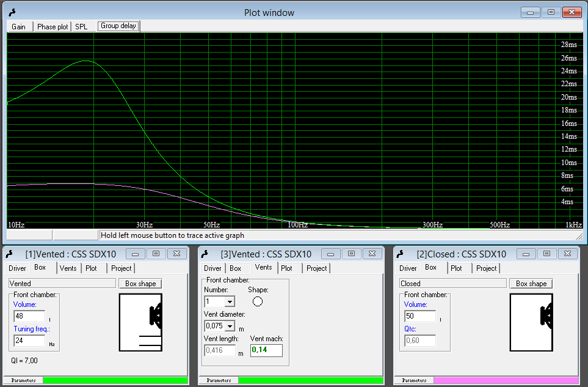Close the [3]Vented project window

click(372, 254)
